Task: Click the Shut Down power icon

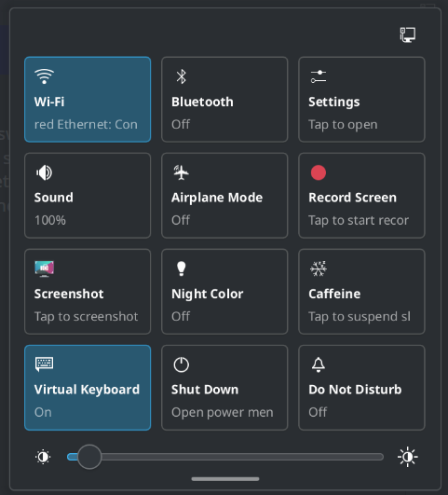Action: (x=181, y=364)
